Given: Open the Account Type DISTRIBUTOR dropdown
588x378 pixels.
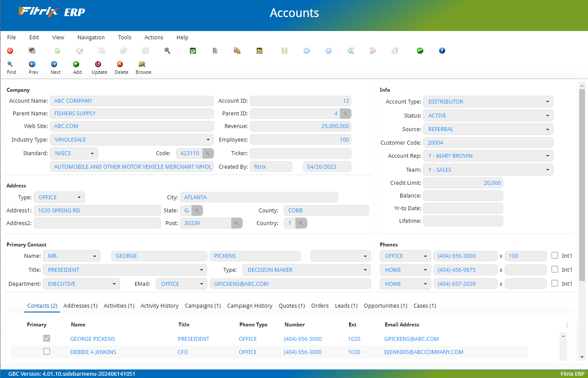Looking at the screenshot, I should (547, 101).
